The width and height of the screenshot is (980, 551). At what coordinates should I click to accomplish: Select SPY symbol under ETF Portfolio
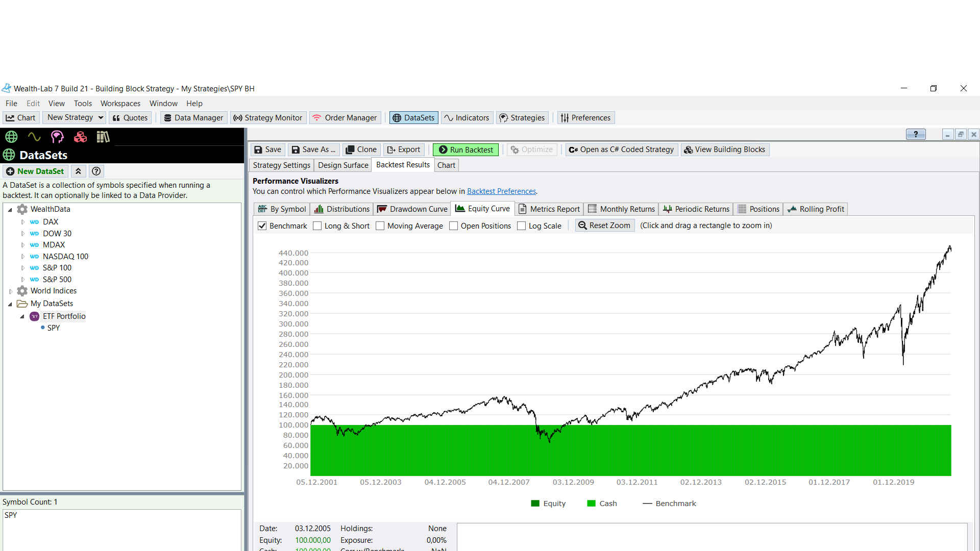coord(54,328)
